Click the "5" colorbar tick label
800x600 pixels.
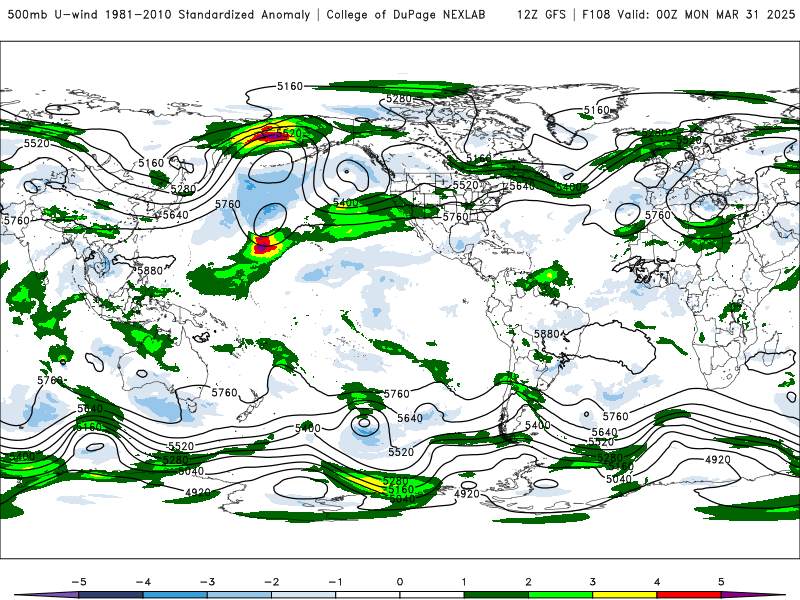(x=721, y=582)
